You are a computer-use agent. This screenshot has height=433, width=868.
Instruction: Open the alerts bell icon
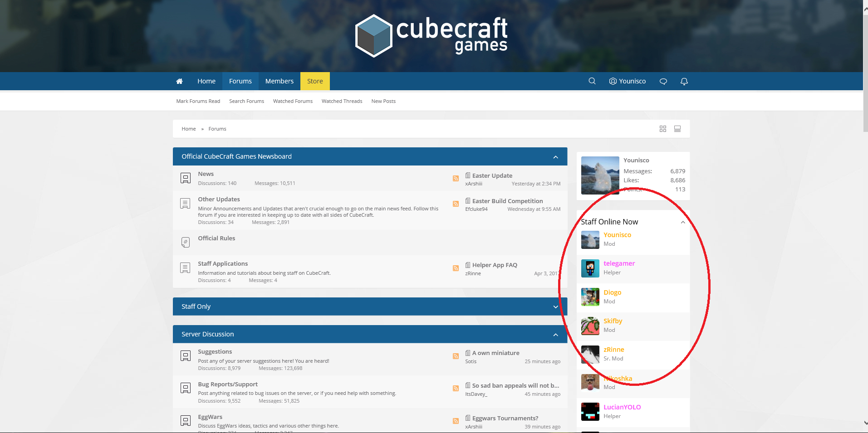pos(684,82)
